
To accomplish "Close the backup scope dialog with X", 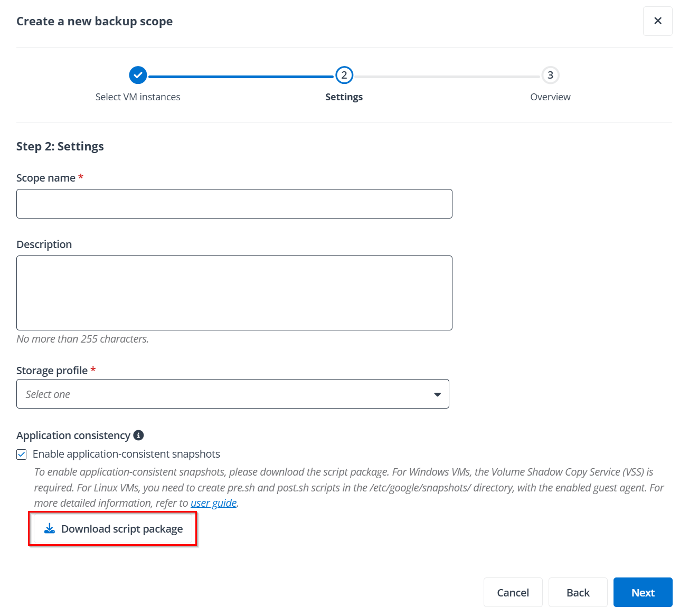I will click(657, 21).
